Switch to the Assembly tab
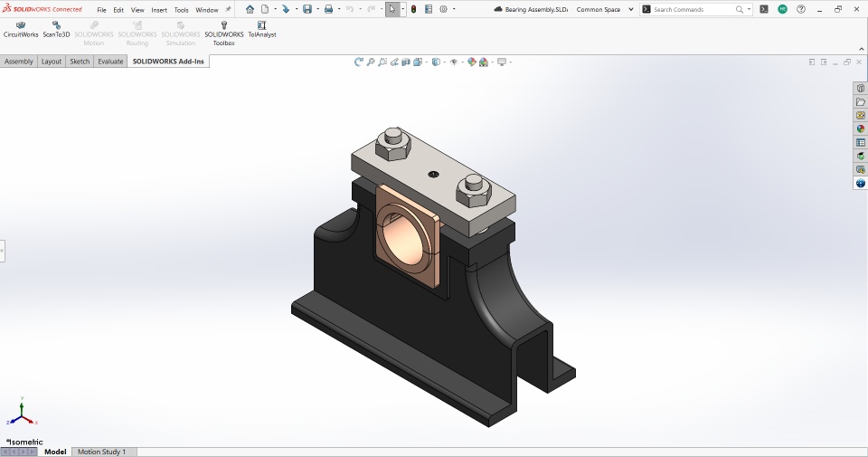868x457 pixels. click(x=19, y=62)
